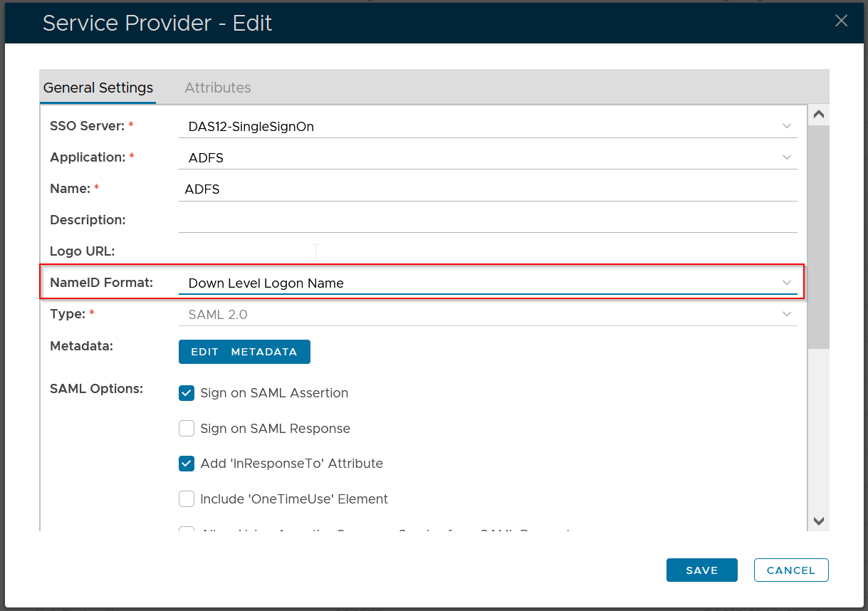Expand the SSO Server dropdown arrow

[786, 126]
